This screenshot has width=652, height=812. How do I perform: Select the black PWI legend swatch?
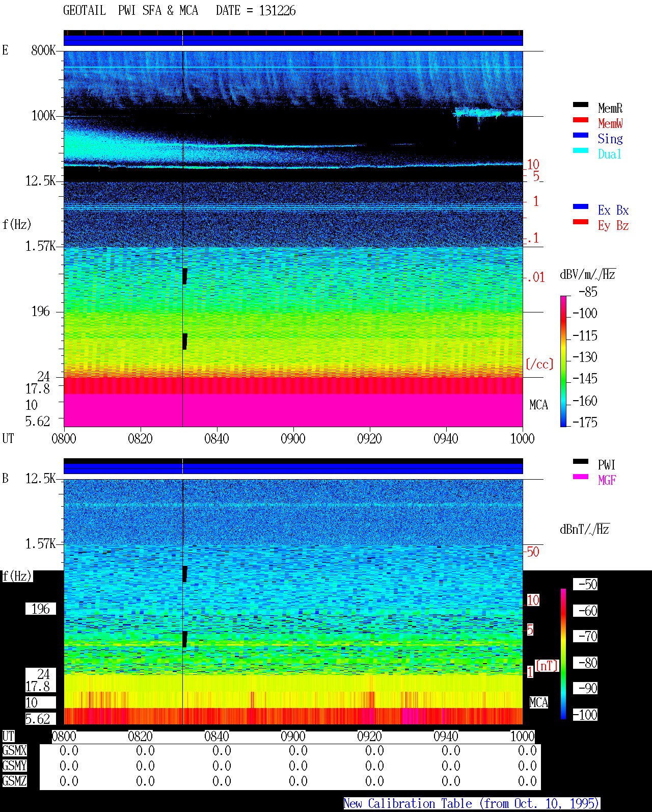pyautogui.click(x=581, y=461)
